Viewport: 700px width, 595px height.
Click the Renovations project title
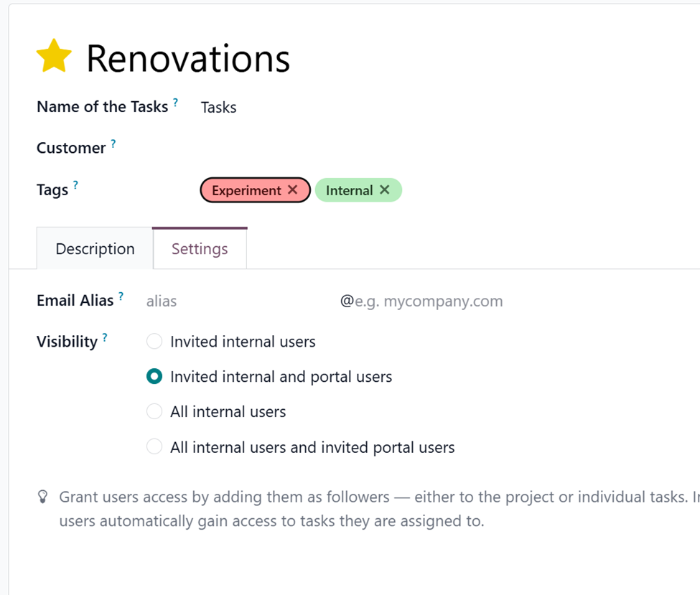[188, 59]
